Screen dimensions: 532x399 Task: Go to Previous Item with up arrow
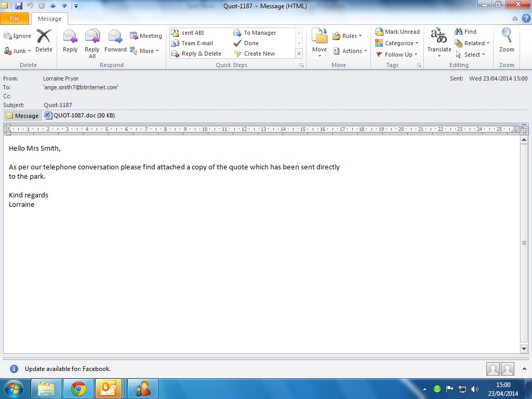[x=52, y=6]
